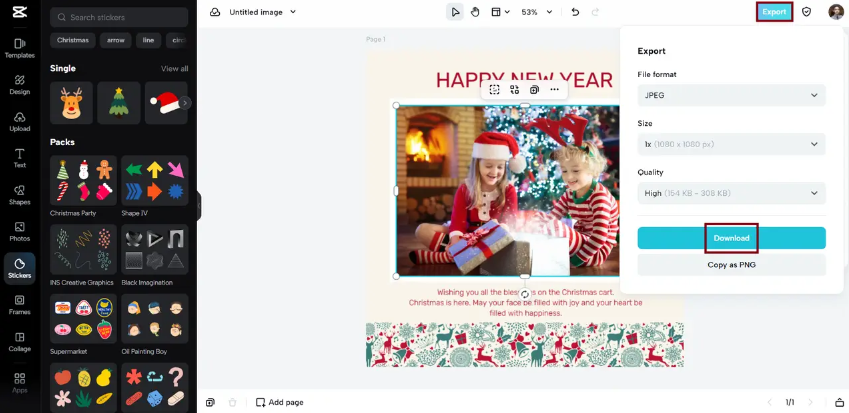Open the Black Imagination pack
Screen dimensions: 849x413
155,250
